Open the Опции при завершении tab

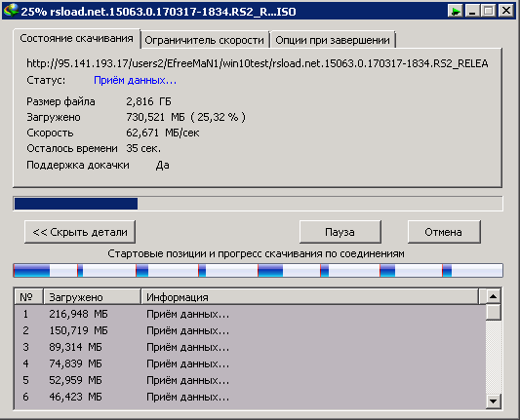(333, 40)
